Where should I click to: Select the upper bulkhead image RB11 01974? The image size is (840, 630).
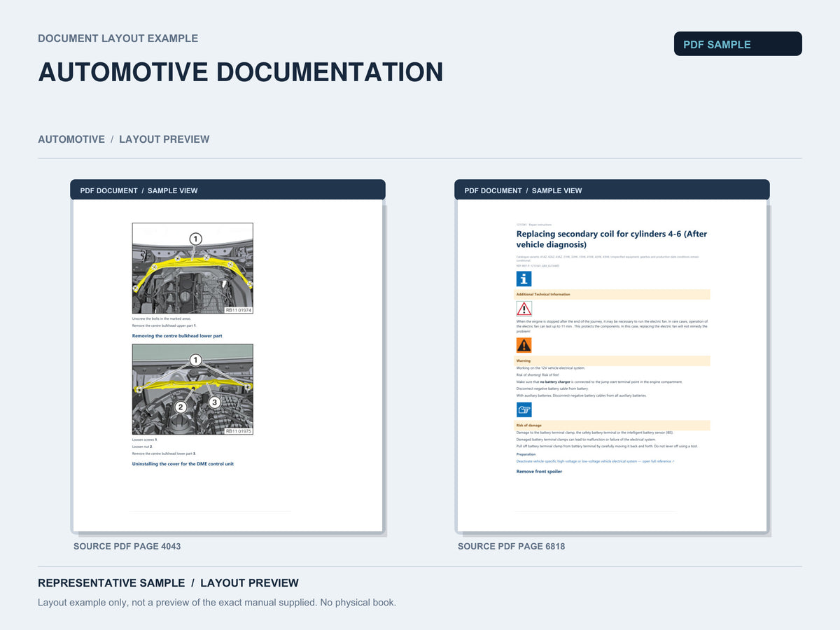(x=192, y=268)
